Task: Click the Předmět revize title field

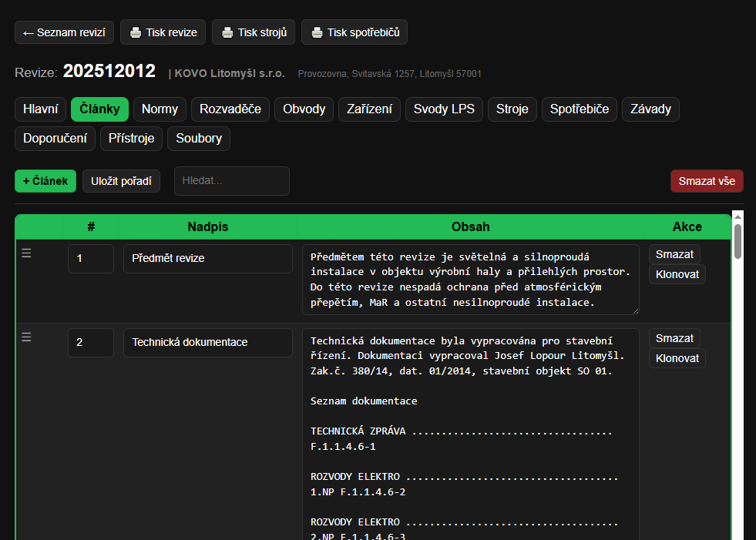Action: pos(208,259)
